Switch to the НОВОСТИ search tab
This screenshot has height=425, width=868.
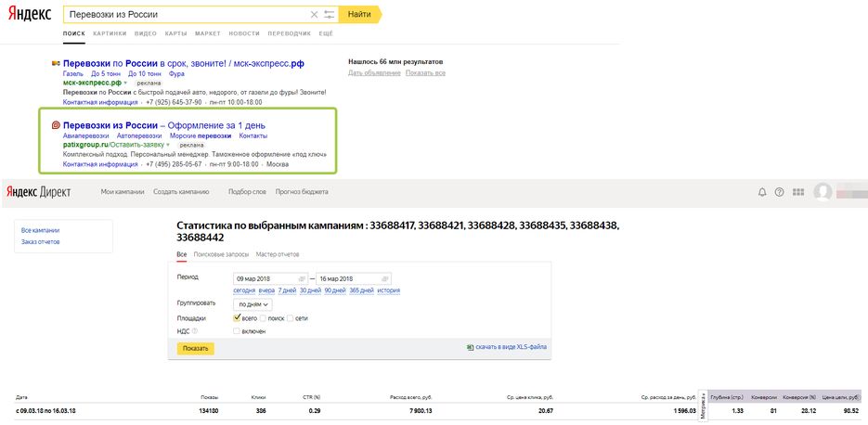[x=244, y=33]
